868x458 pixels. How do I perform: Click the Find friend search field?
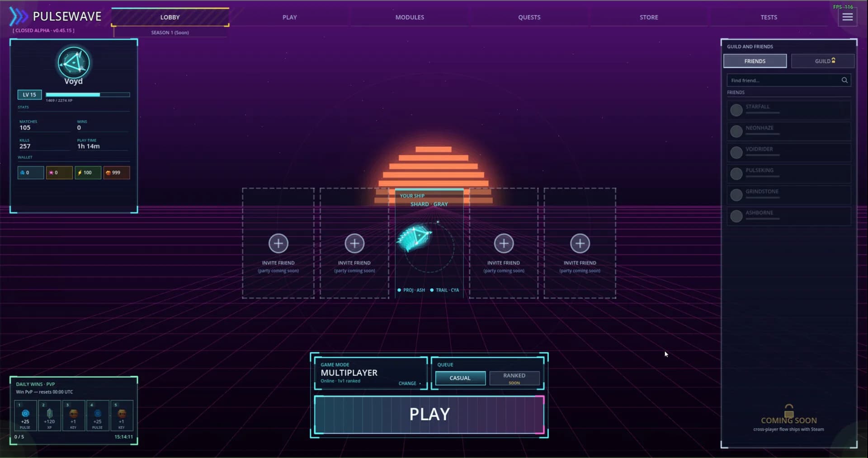[x=789, y=80]
